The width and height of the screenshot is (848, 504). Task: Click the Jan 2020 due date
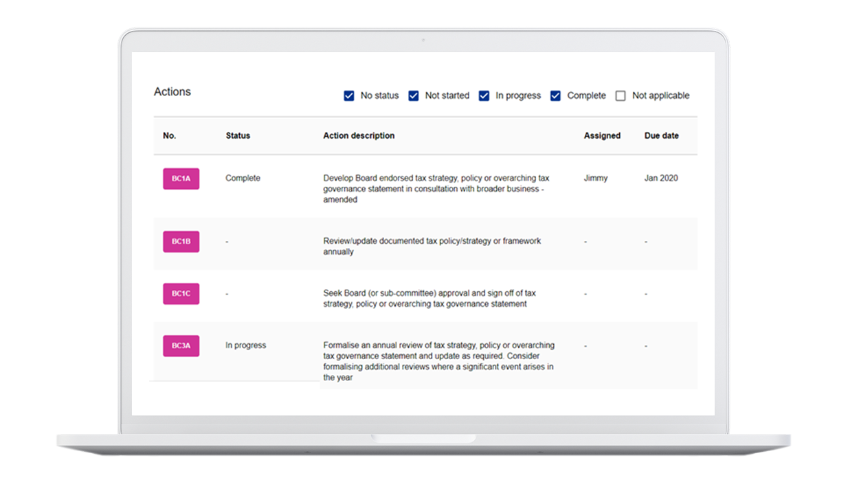[661, 179]
